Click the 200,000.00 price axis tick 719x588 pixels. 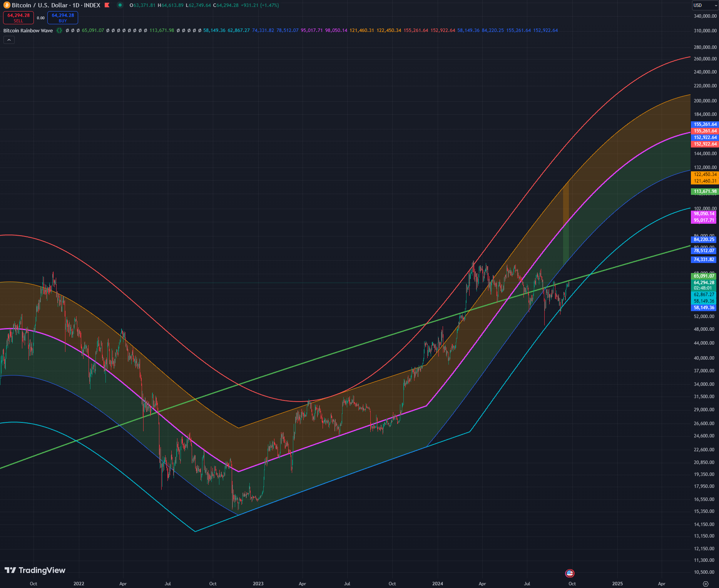point(705,101)
